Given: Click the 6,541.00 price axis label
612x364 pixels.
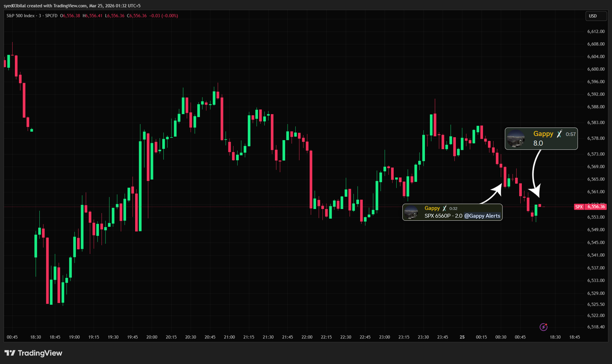Looking at the screenshot, I should click(x=596, y=255).
